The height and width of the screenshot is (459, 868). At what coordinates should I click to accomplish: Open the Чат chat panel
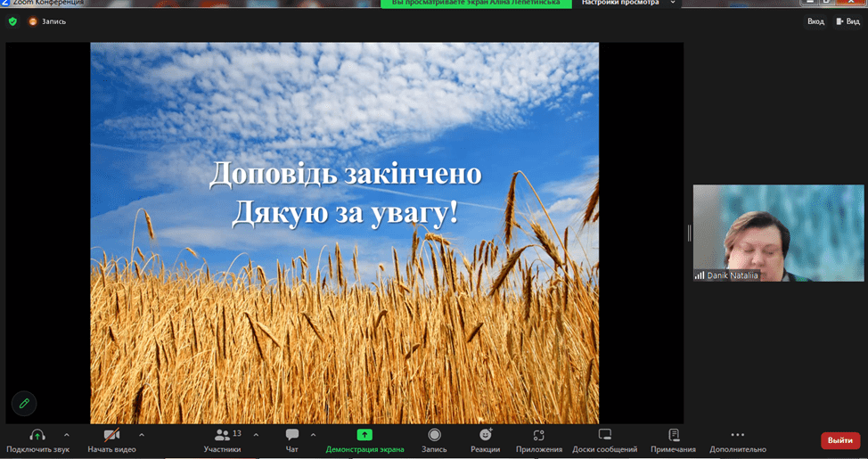point(291,435)
